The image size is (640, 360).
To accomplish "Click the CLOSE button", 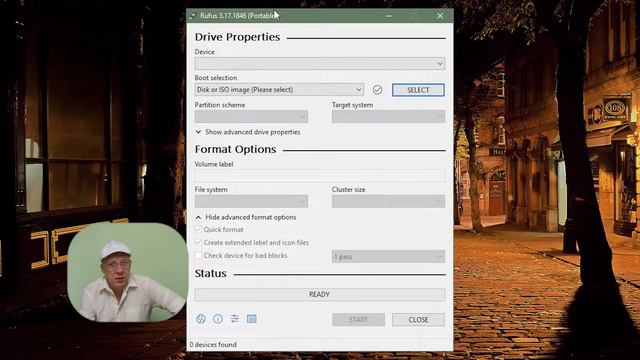I will (418, 320).
